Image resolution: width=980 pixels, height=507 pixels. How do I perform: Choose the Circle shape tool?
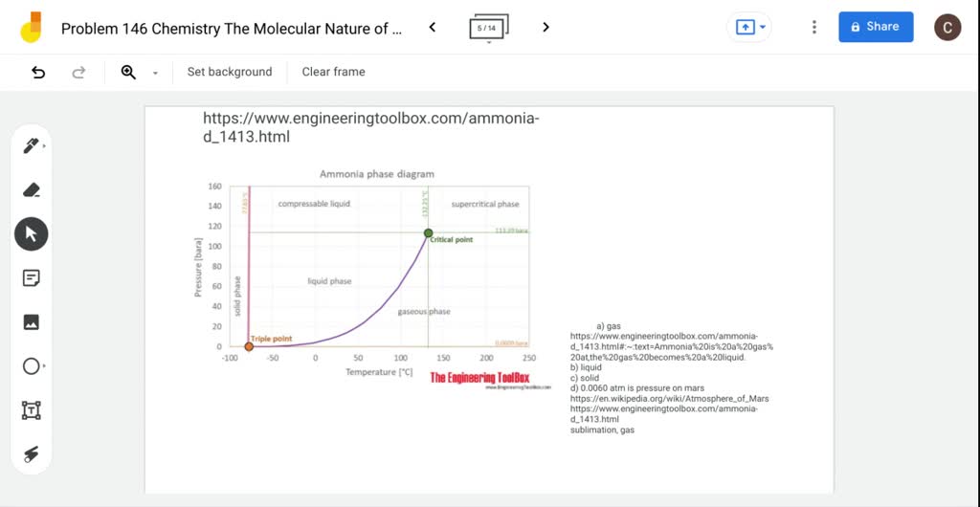[31, 366]
